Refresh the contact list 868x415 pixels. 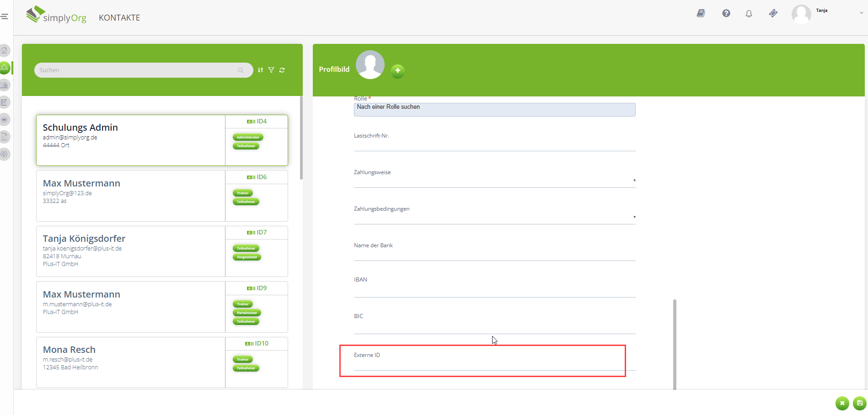click(x=282, y=70)
